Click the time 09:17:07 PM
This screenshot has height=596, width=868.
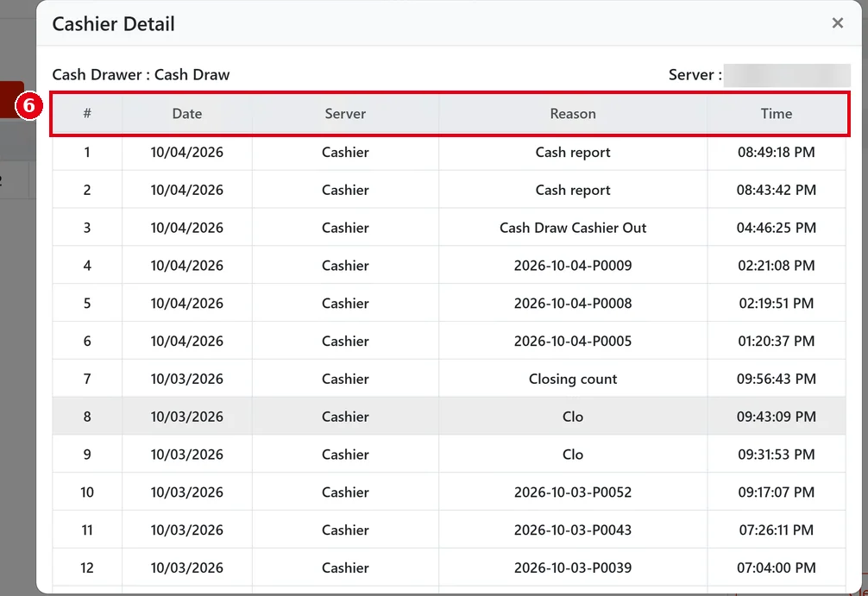point(776,492)
